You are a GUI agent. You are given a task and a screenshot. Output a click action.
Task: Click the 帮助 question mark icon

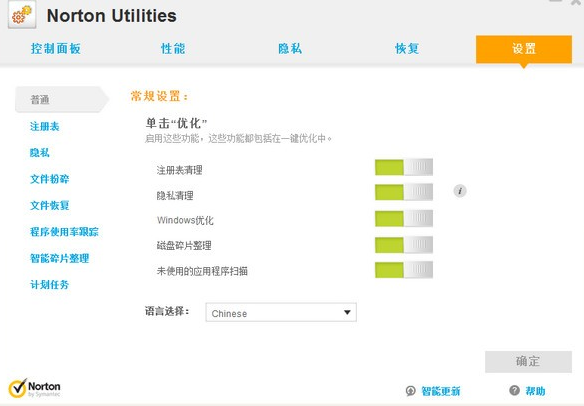coord(514,390)
